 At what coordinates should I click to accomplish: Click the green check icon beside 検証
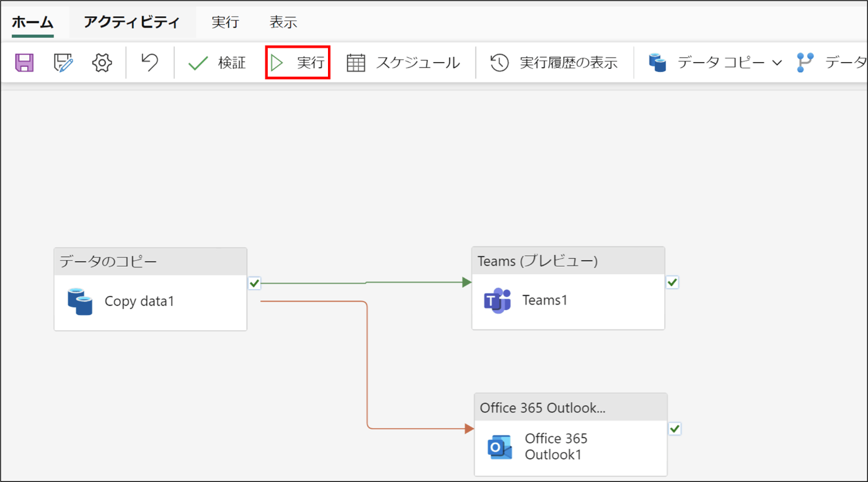pos(198,63)
